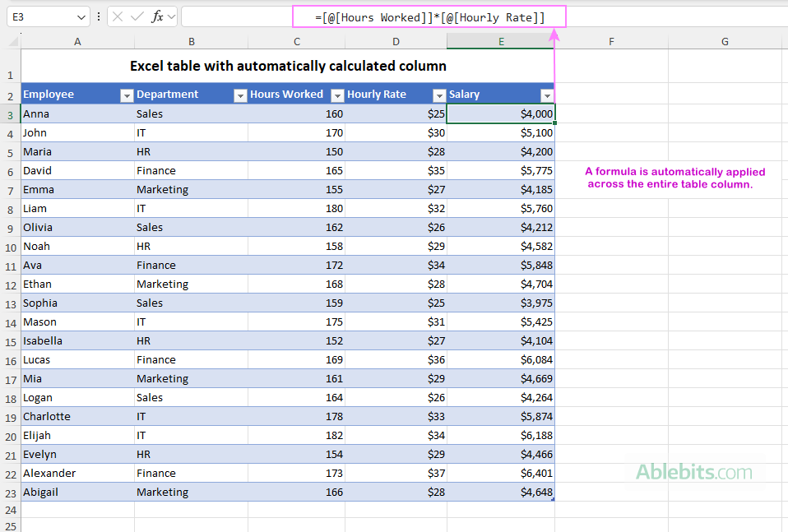
Task: Open the Employee column filter dropdown
Action: click(x=126, y=95)
